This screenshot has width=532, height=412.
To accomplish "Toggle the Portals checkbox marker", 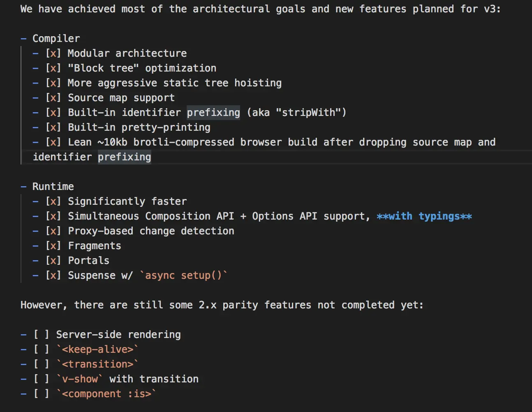I will pyautogui.click(x=53, y=261).
